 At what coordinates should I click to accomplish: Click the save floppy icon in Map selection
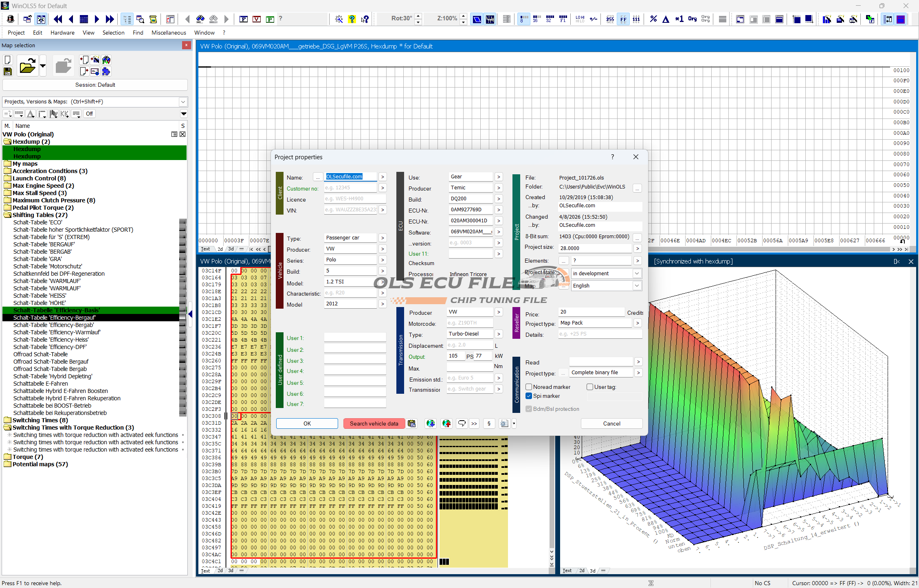coord(7,72)
